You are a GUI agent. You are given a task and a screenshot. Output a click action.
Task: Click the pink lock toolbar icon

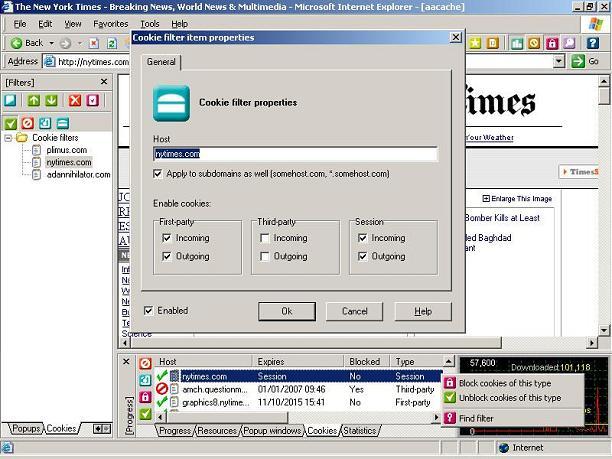(552, 43)
